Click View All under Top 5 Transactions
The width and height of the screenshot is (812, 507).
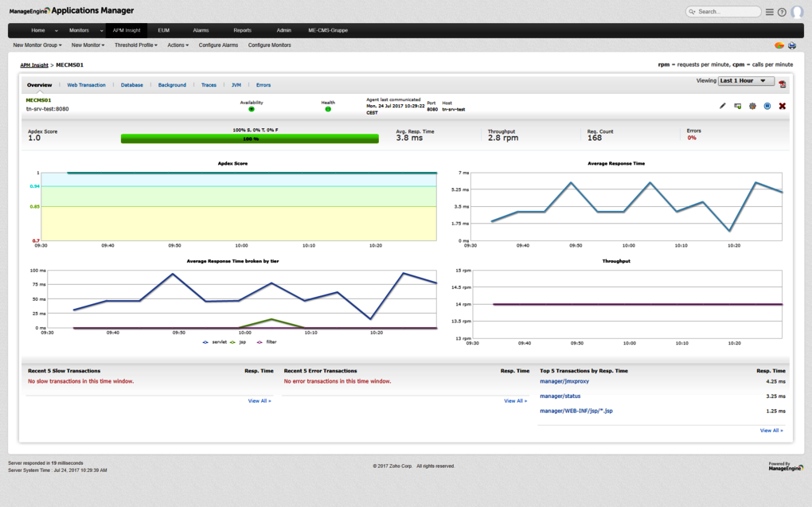[x=771, y=431]
